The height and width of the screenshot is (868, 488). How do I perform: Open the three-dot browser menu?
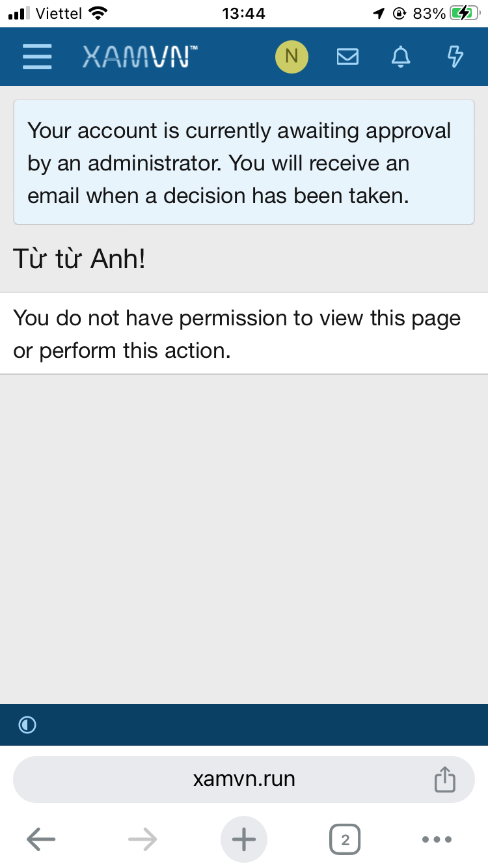click(437, 839)
